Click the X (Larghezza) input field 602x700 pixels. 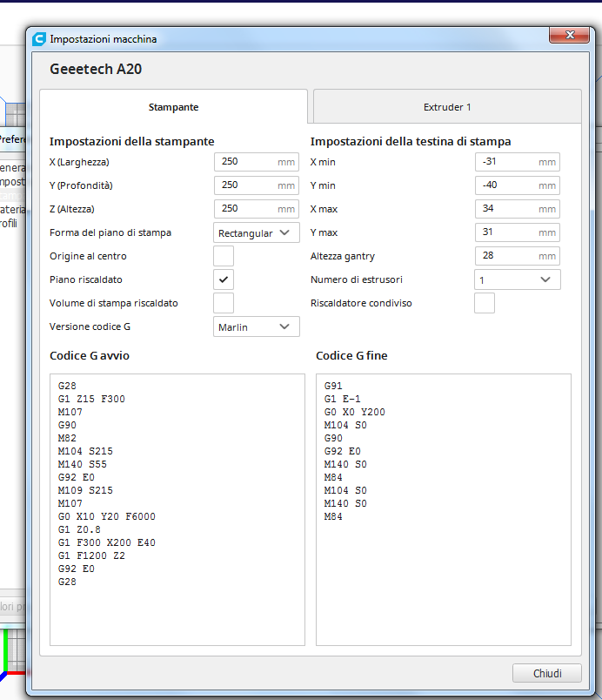(x=246, y=162)
